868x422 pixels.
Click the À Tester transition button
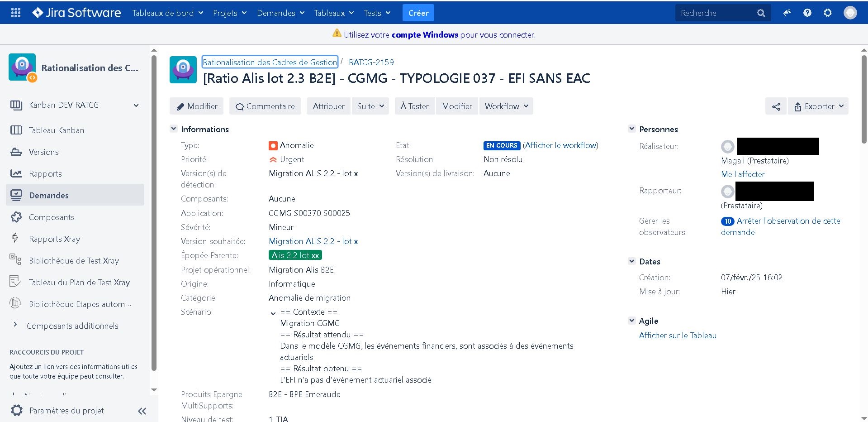point(415,106)
